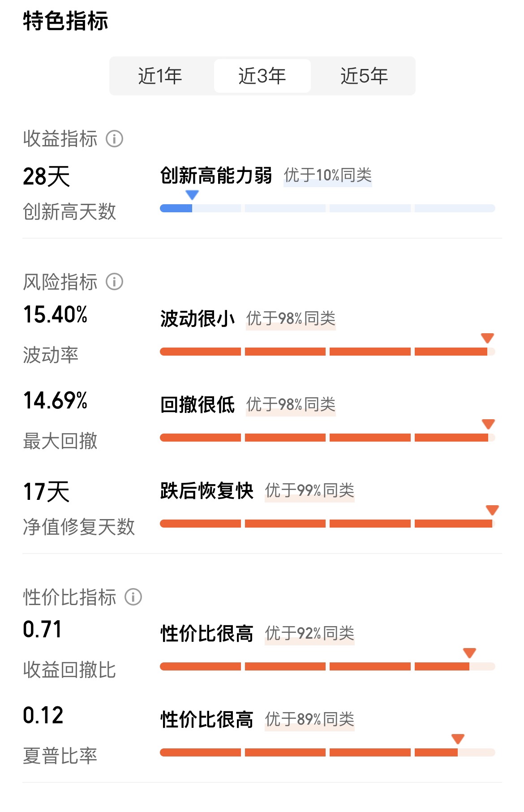Tap orange marker above 夏普比率 bar
Image resolution: width=524 pixels, height=812 pixels.
pyautogui.click(x=458, y=739)
